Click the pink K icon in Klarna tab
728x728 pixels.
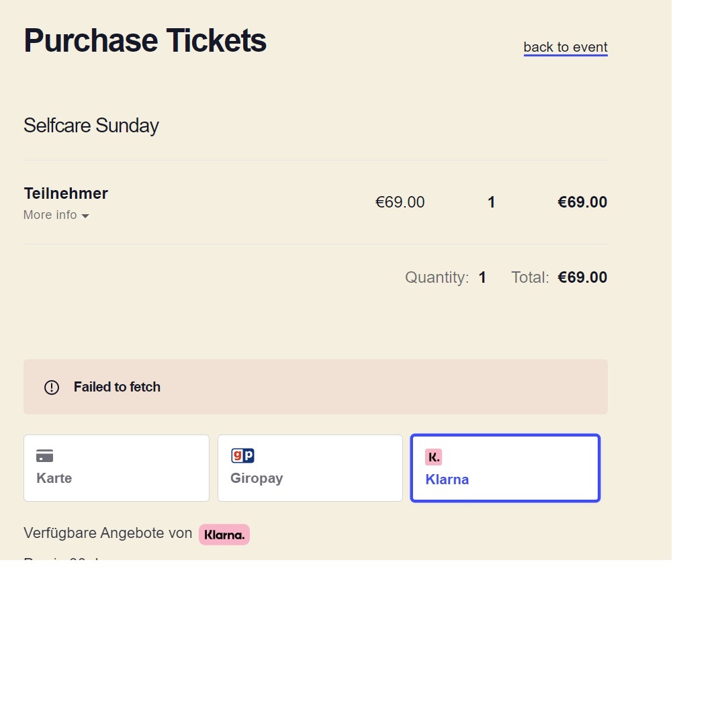point(434,457)
